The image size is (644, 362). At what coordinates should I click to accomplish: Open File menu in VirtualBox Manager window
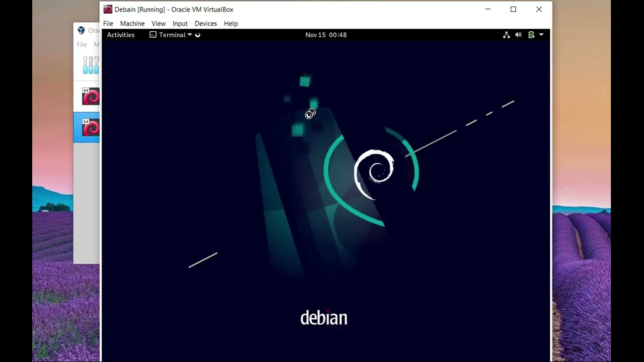point(82,44)
